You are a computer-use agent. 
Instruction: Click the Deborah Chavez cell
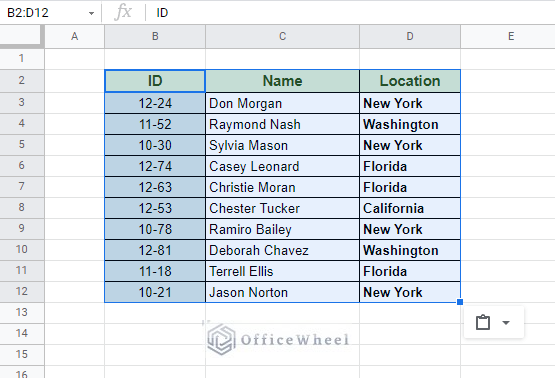(x=282, y=250)
